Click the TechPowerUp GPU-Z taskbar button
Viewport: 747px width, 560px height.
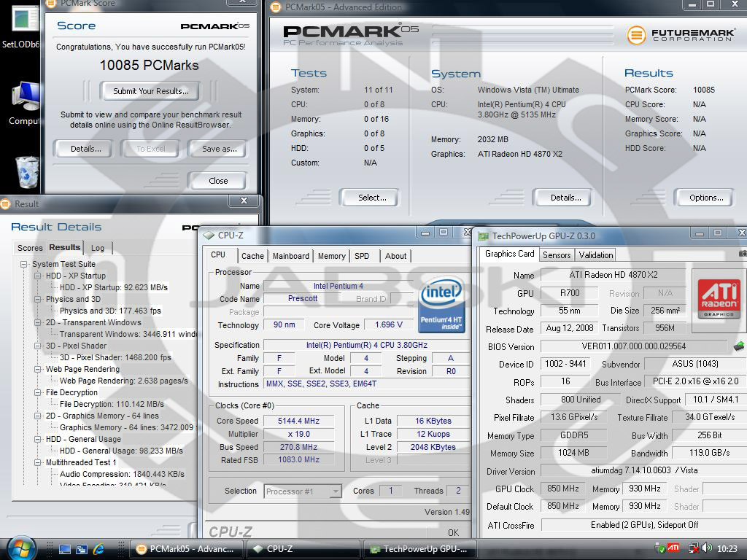coord(419,549)
